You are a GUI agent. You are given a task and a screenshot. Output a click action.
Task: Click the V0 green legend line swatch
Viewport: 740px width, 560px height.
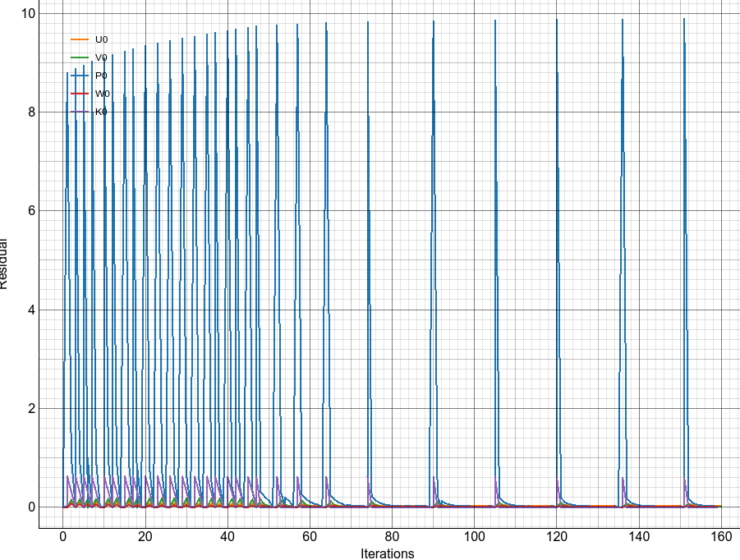click(79, 57)
